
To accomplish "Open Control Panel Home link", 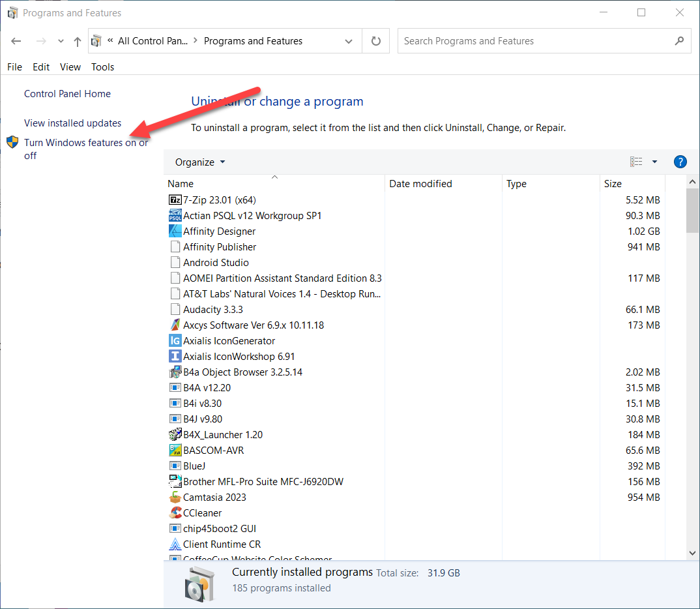I will point(67,94).
